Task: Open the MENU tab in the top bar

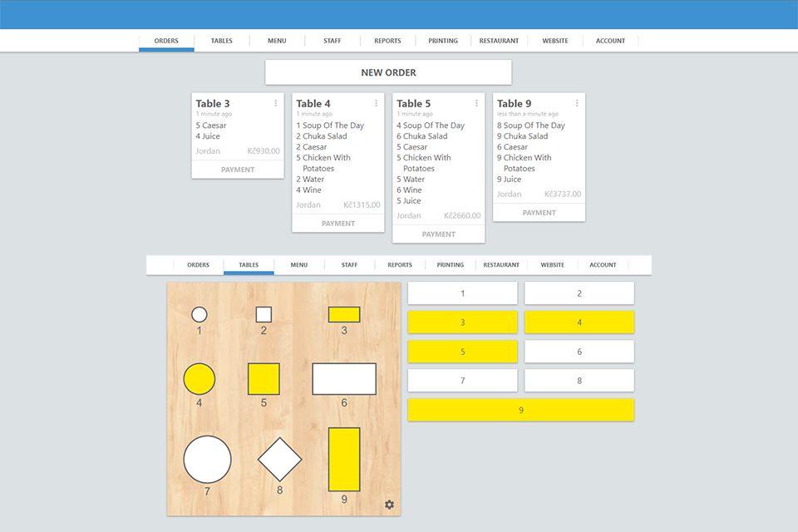Action: tap(277, 40)
